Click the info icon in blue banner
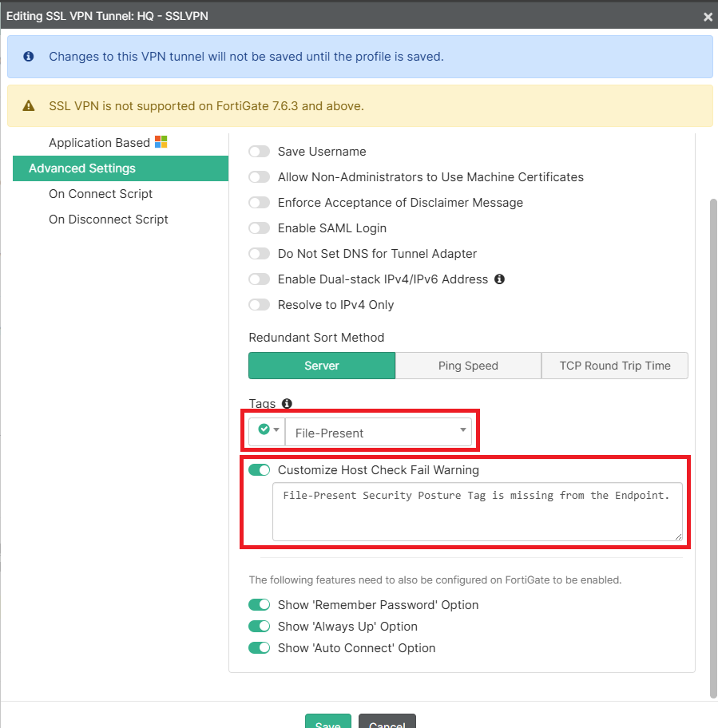The image size is (718, 728). tap(29, 57)
